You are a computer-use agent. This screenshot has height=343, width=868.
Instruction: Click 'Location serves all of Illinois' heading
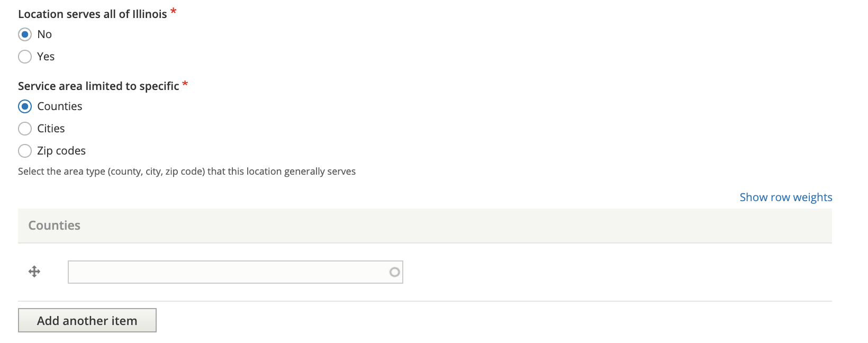tap(93, 14)
